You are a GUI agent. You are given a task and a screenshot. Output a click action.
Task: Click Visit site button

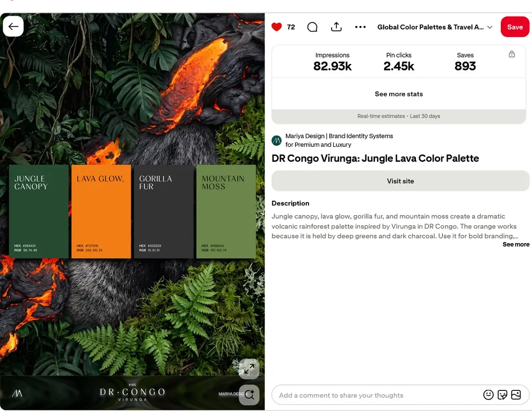[x=400, y=181]
